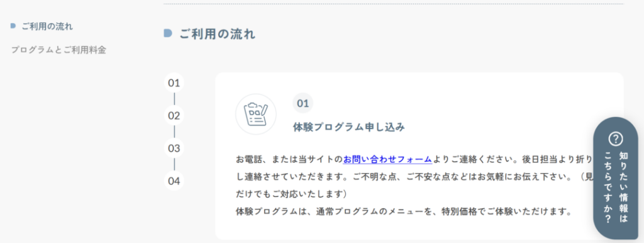This screenshot has width=644, height=243.
Task: Click the bullet icon next to main ご利用の流れ heading
Action: pos(168,33)
